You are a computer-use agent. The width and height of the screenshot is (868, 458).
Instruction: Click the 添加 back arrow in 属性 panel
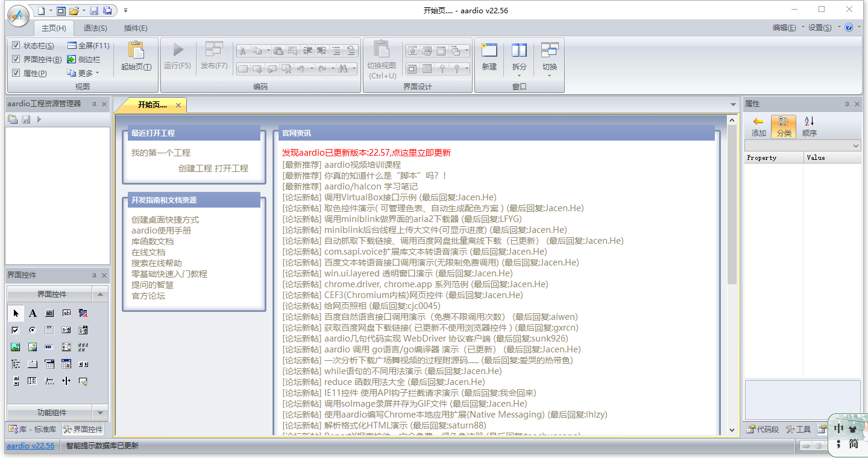click(758, 127)
